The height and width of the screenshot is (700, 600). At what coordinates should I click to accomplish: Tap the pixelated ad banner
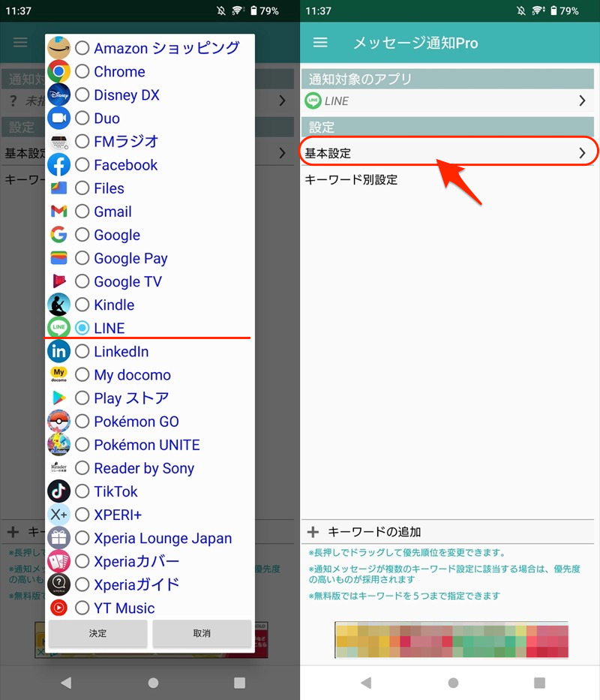(451, 640)
